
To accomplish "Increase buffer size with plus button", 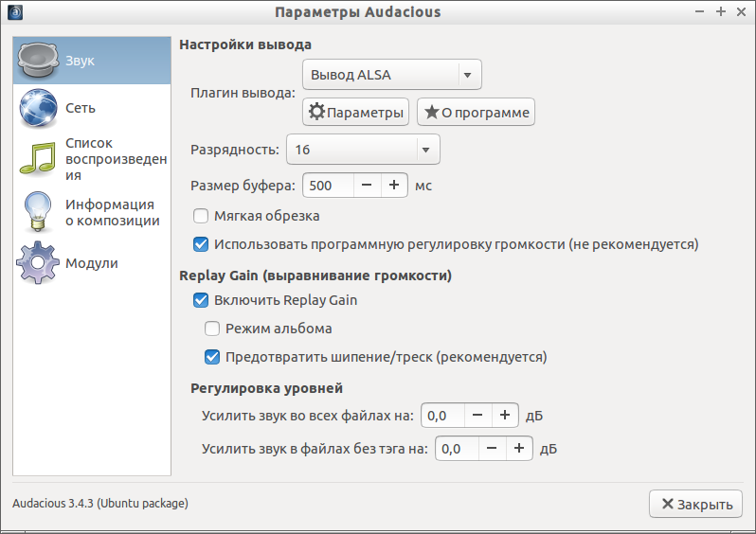I will [394, 186].
